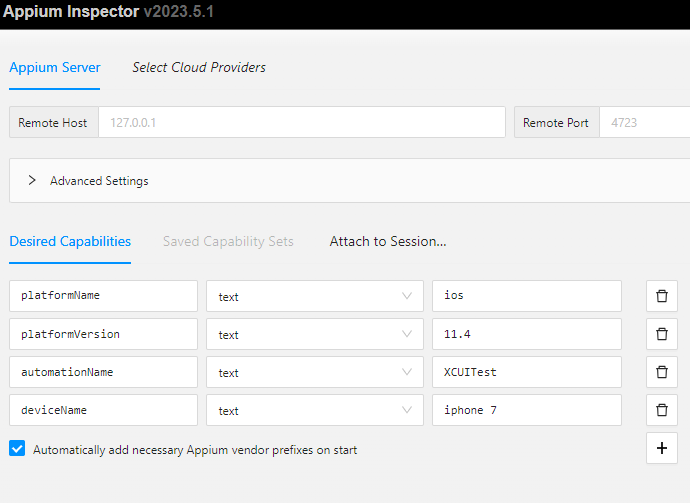690x503 pixels.
Task: Select the Appium Server tab
Action: click(x=55, y=67)
